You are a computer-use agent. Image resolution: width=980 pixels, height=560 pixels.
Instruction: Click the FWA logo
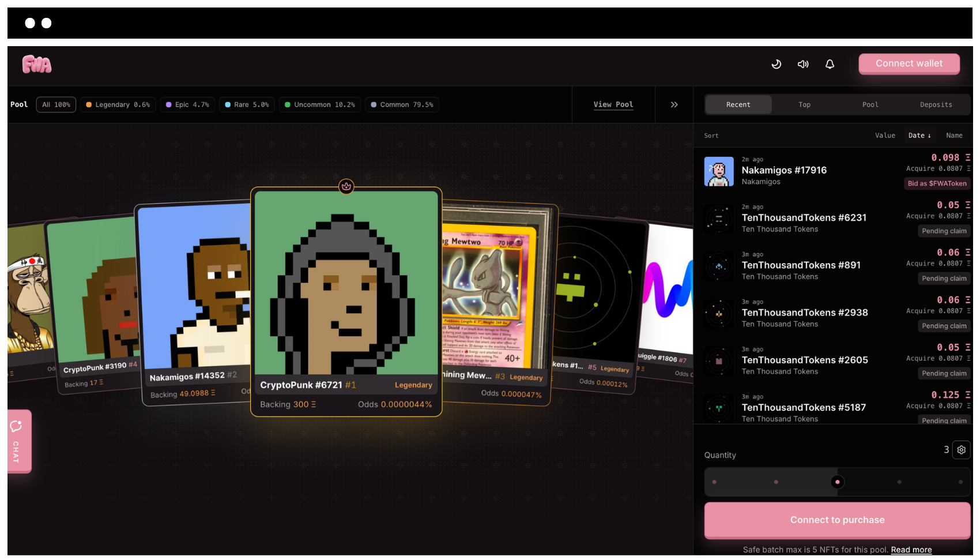[x=37, y=64]
